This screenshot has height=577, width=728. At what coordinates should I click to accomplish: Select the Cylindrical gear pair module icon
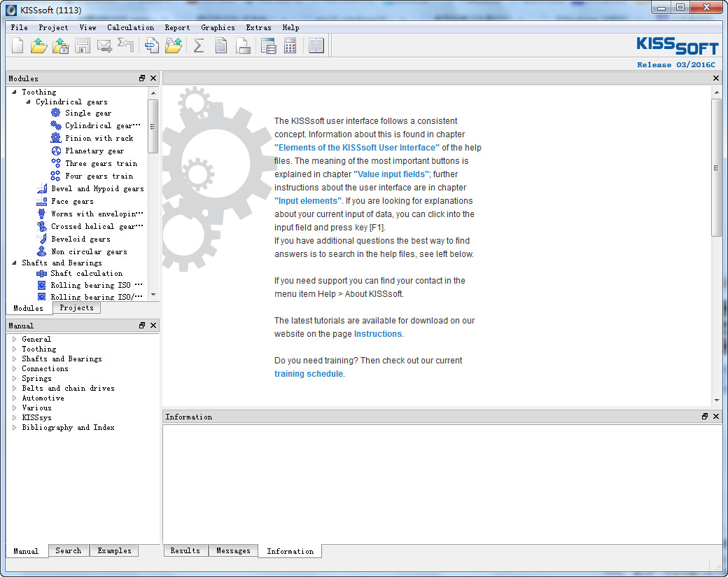point(56,125)
